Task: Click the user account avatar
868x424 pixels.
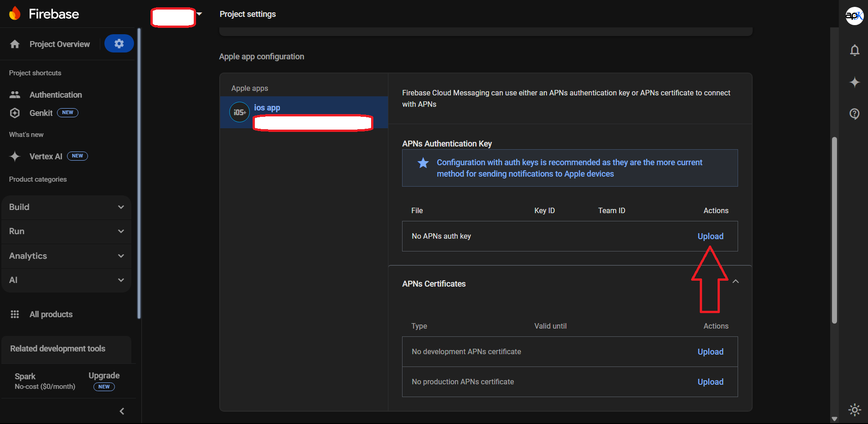Action: (854, 16)
